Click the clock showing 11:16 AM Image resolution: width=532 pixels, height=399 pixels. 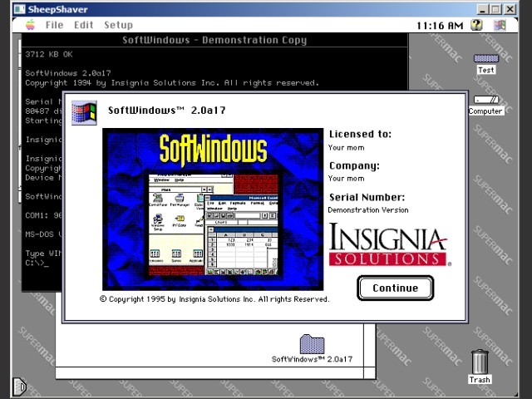pyautogui.click(x=440, y=26)
